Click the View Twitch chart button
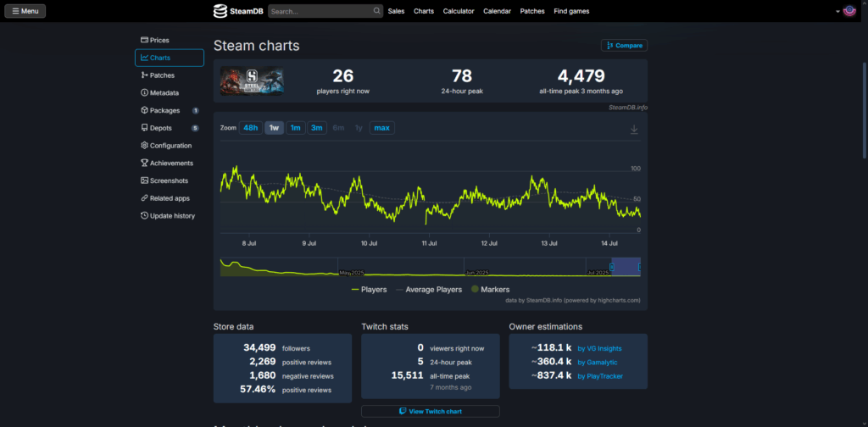Image resolution: width=868 pixels, height=427 pixels. (430, 412)
